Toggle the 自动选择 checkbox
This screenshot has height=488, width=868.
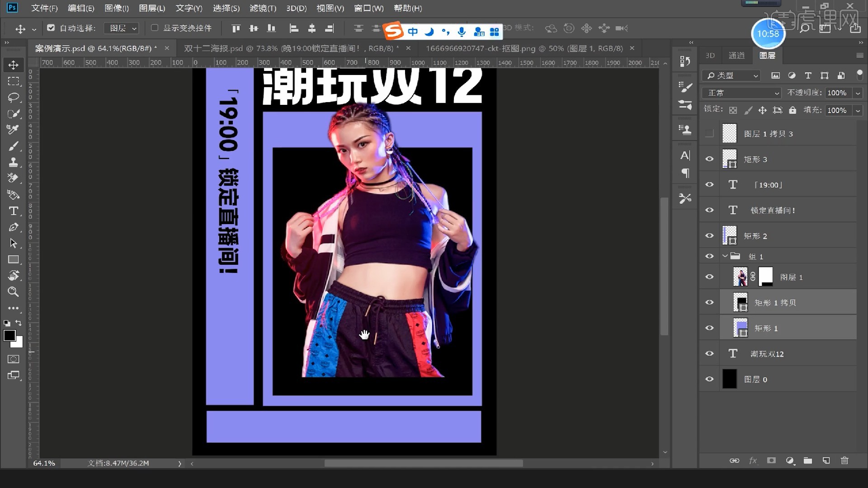(51, 28)
